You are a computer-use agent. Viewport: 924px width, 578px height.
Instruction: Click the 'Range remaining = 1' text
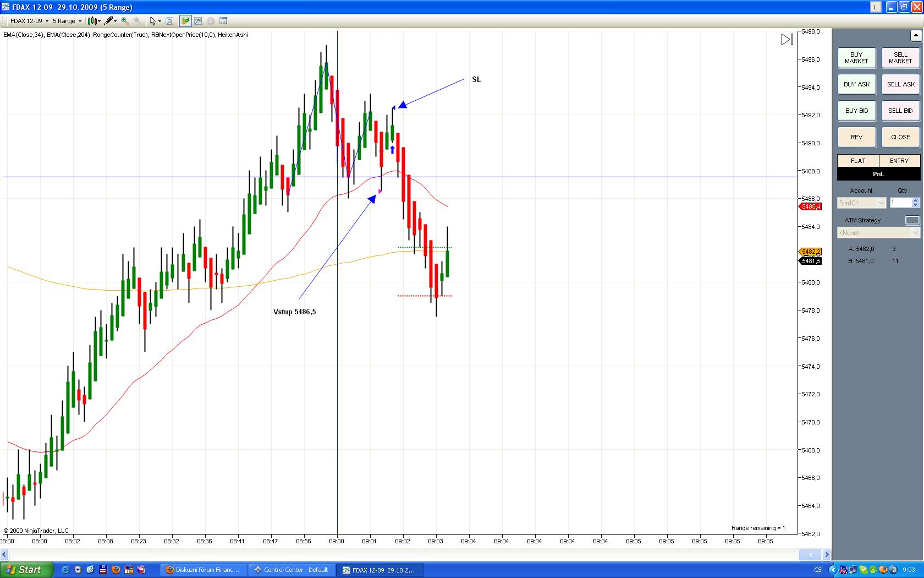coord(758,528)
